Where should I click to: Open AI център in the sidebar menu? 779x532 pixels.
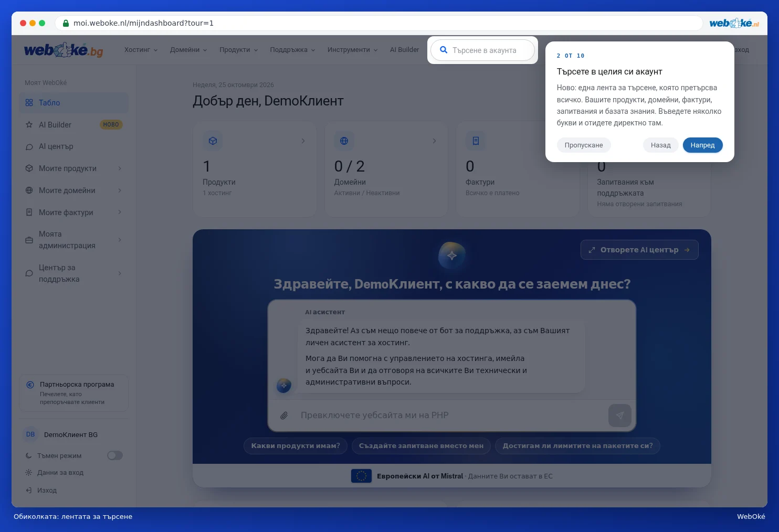(x=73, y=147)
